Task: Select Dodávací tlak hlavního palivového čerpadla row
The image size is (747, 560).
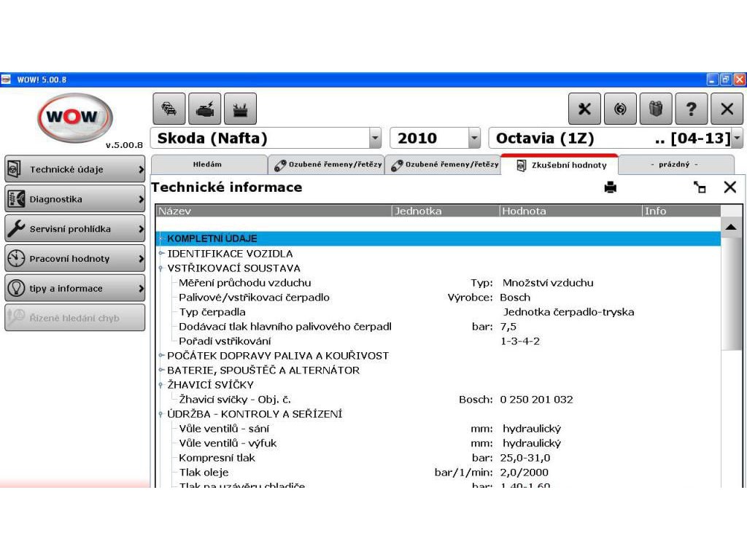Action: point(438,327)
